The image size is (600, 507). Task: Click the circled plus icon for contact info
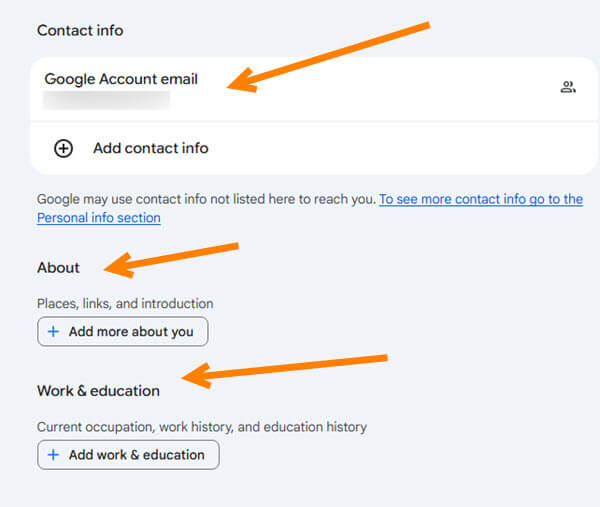63,148
